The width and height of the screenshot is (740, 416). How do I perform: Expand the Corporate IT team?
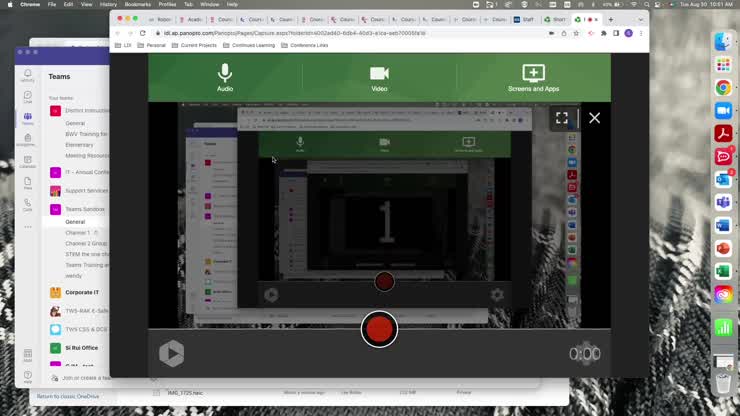[x=81, y=292]
